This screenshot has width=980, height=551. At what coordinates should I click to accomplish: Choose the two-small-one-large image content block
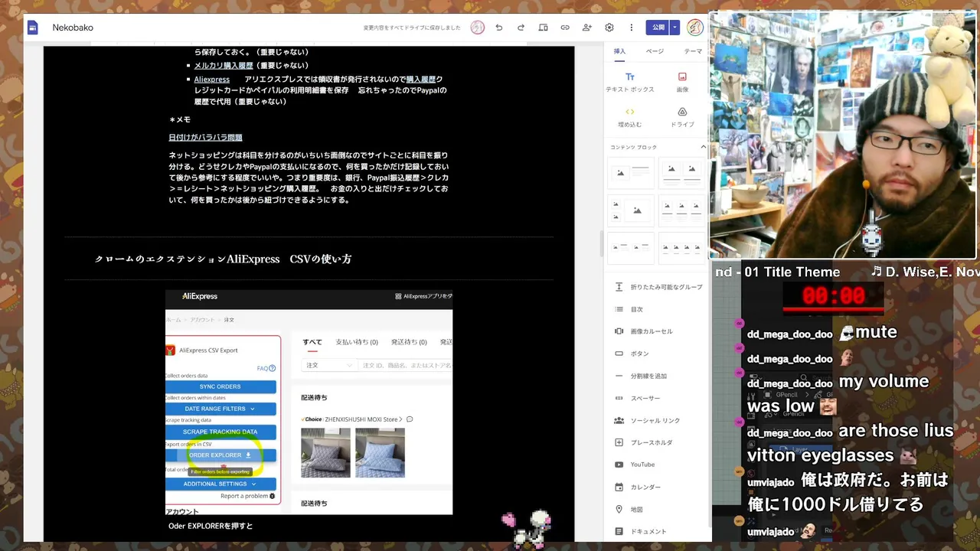[x=630, y=210]
